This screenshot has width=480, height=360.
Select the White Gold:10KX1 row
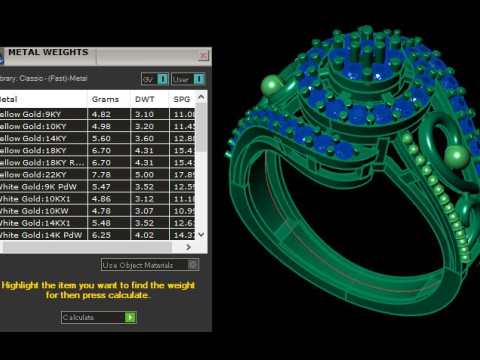pyautogui.click(x=97, y=199)
